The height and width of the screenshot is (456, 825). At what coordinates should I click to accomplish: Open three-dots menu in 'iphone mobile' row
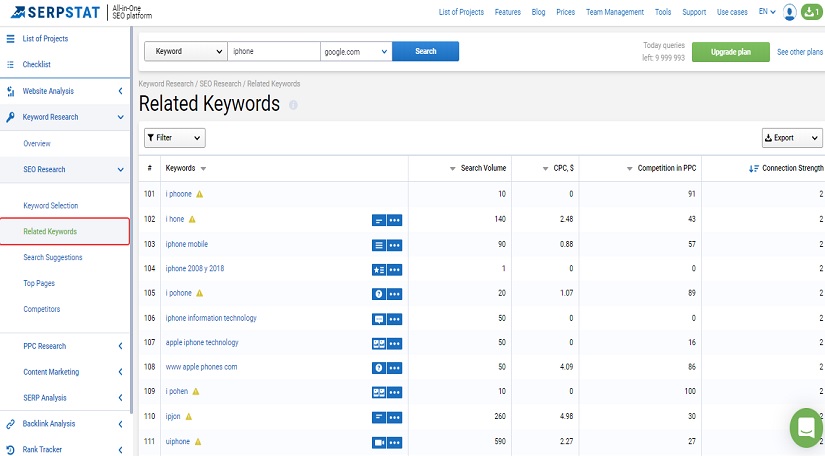coord(395,245)
